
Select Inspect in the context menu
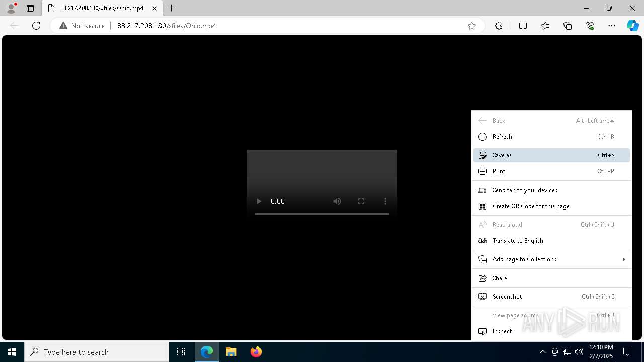[551, 331]
